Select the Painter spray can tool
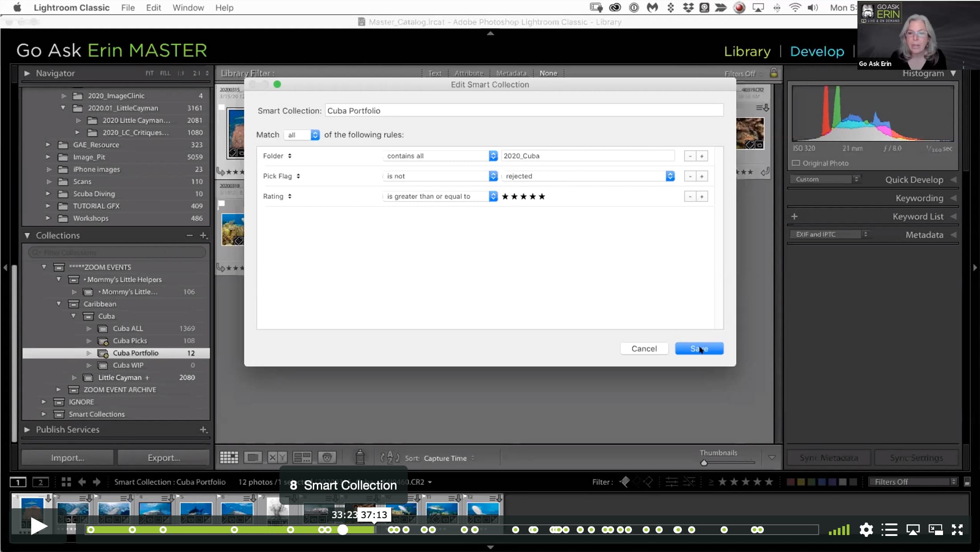 coord(360,457)
